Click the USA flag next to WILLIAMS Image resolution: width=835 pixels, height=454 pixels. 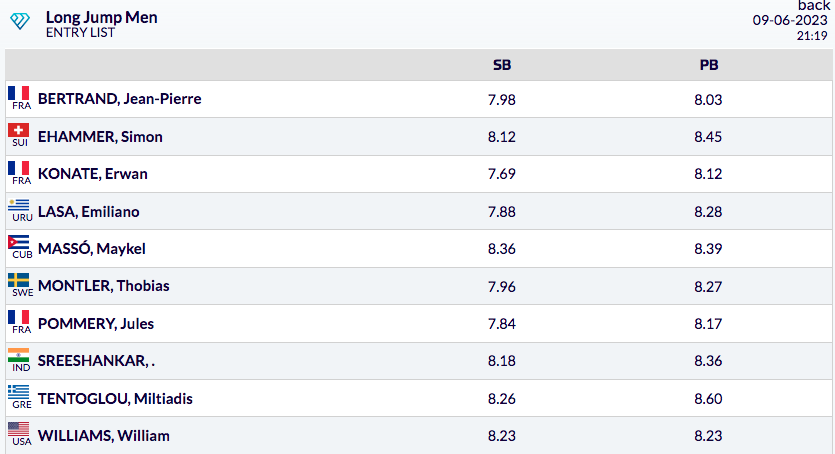pos(19,431)
